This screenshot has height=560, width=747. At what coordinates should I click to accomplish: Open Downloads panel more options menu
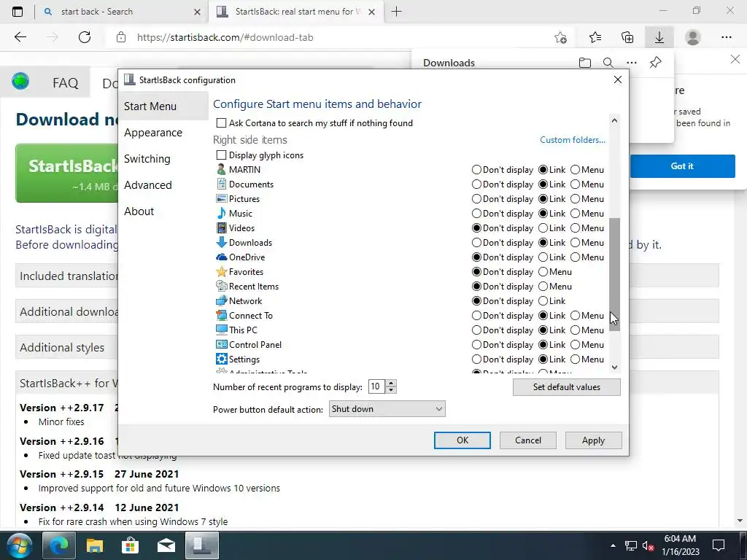pyautogui.click(x=632, y=63)
